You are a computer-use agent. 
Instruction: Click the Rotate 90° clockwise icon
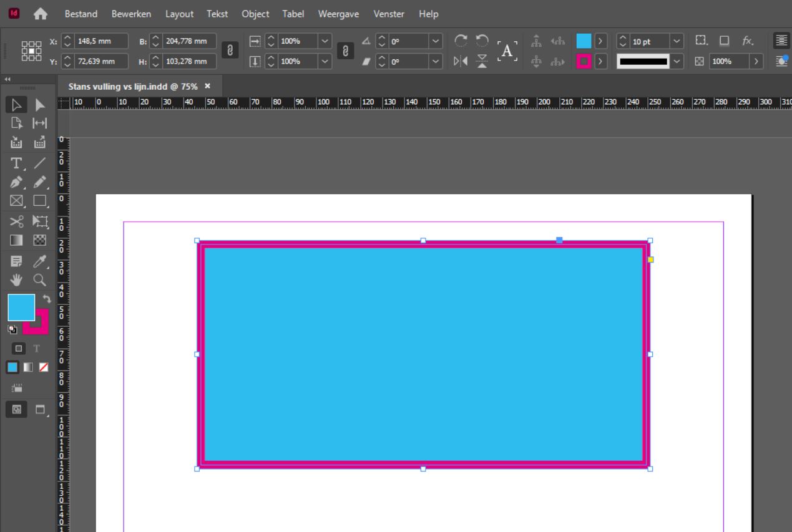coord(461,41)
